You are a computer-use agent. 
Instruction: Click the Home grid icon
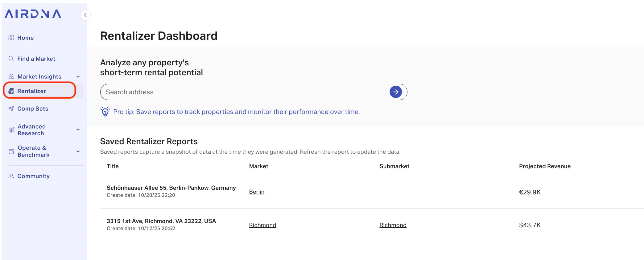click(11, 38)
